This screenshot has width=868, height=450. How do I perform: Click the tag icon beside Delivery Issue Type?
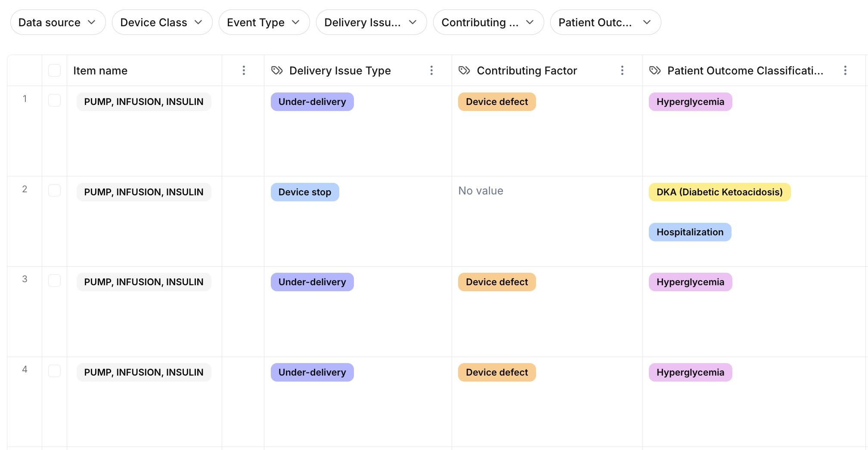coord(277,71)
